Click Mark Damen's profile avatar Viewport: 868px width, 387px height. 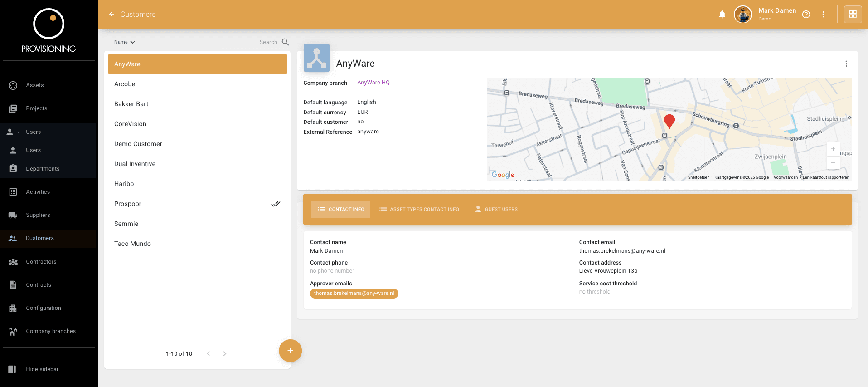742,15
